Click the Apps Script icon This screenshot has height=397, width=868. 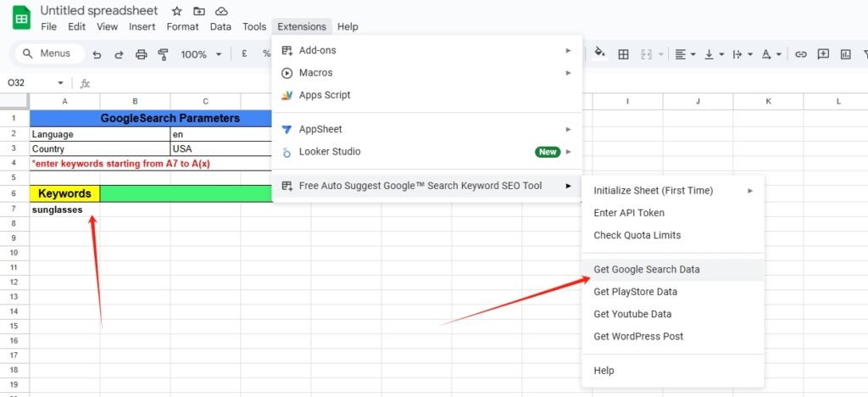[287, 95]
